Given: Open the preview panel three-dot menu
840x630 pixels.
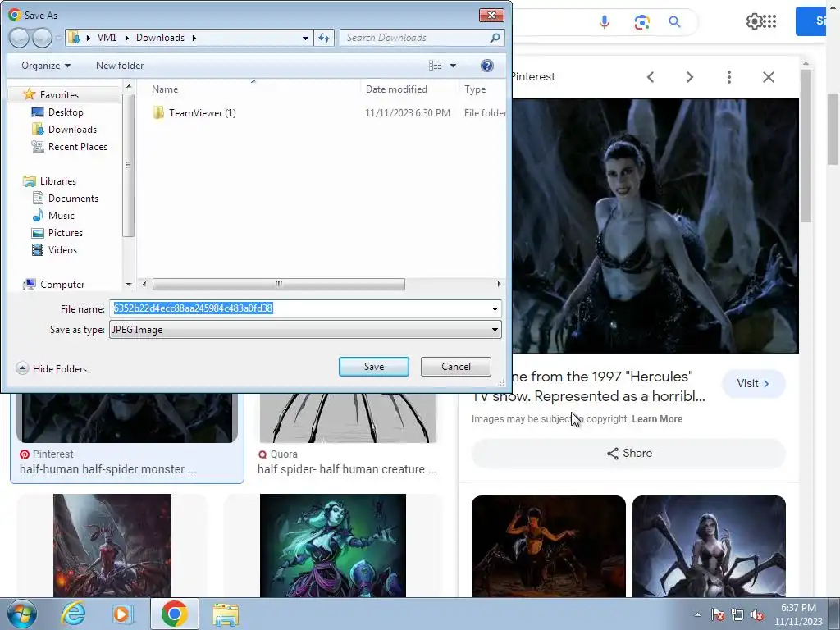Looking at the screenshot, I should tap(729, 77).
